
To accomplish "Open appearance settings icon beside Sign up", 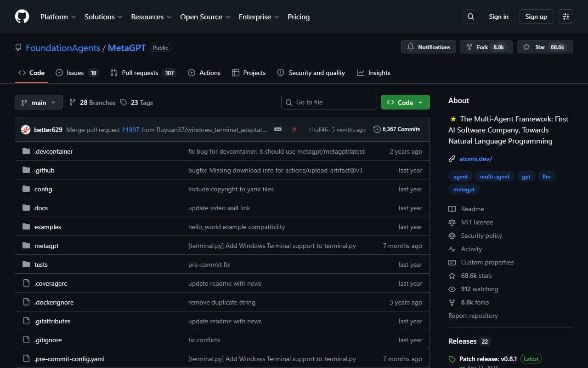I will click(566, 17).
